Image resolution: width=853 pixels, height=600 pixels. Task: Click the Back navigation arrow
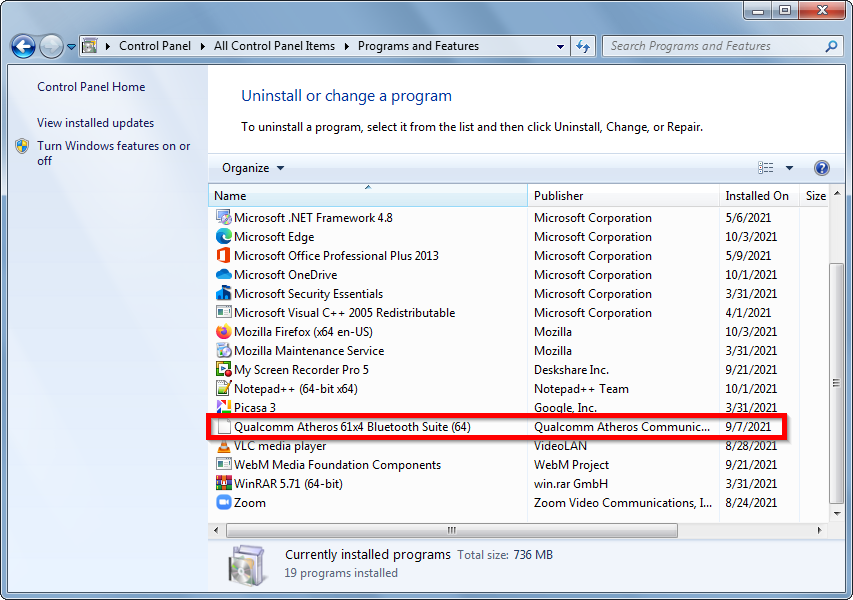22,45
